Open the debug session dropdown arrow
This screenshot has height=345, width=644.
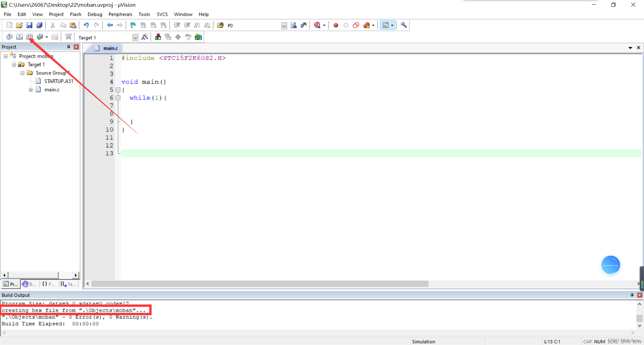(x=324, y=25)
